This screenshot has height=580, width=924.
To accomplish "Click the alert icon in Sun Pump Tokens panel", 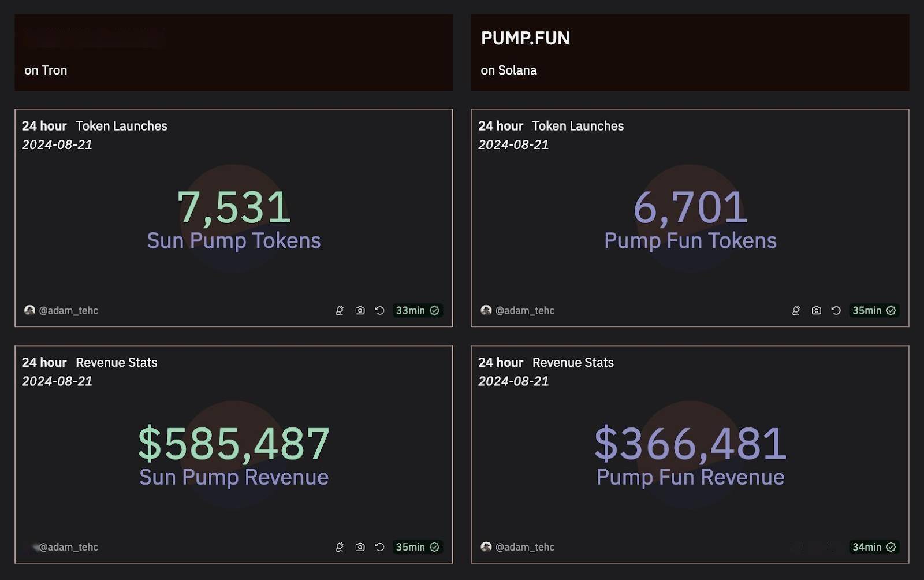I will click(x=340, y=311).
